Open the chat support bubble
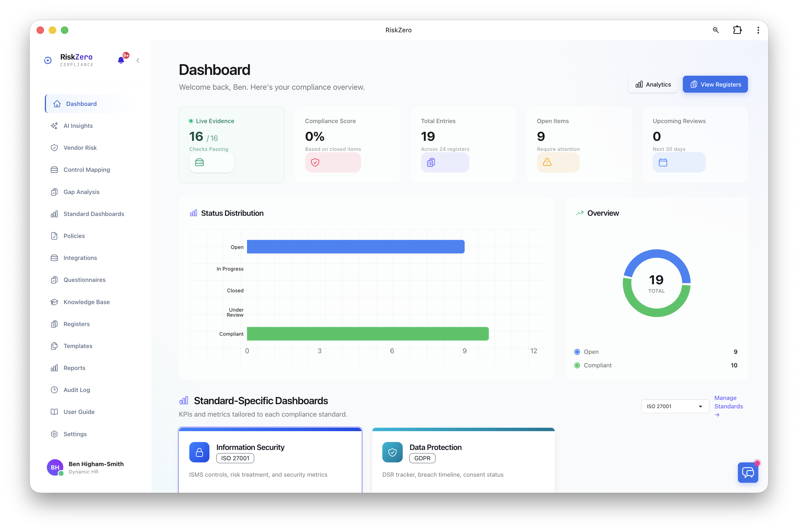This screenshot has width=798, height=532. click(748, 473)
